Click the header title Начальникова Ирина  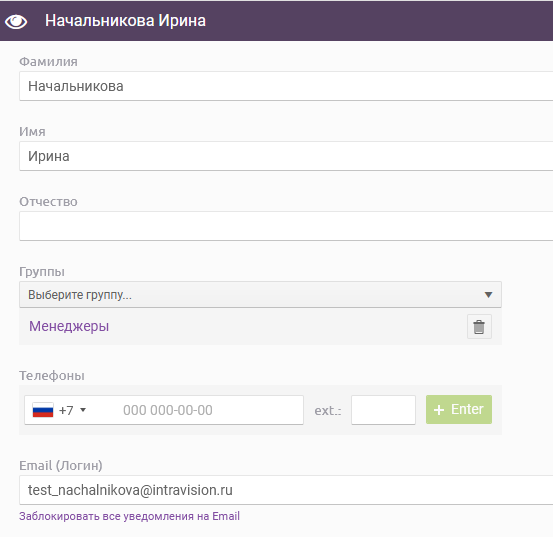point(125,20)
